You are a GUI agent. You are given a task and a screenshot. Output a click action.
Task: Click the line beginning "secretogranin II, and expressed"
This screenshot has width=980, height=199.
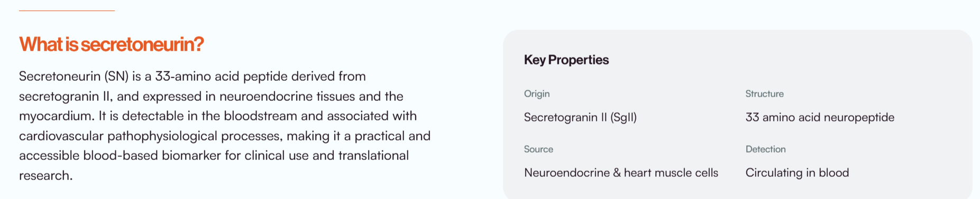[211, 97]
